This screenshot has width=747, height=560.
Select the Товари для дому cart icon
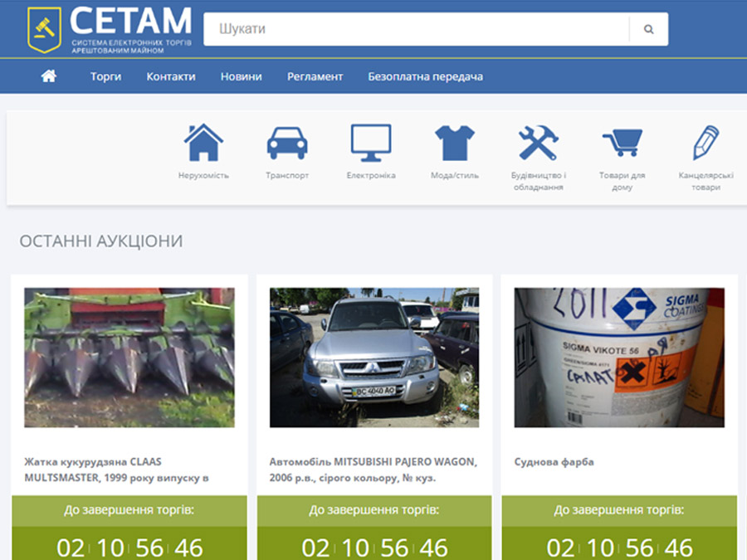(622, 143)
